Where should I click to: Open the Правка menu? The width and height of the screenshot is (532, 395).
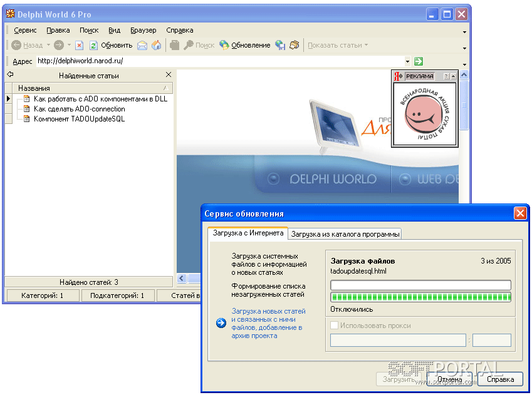coord(58,30)
